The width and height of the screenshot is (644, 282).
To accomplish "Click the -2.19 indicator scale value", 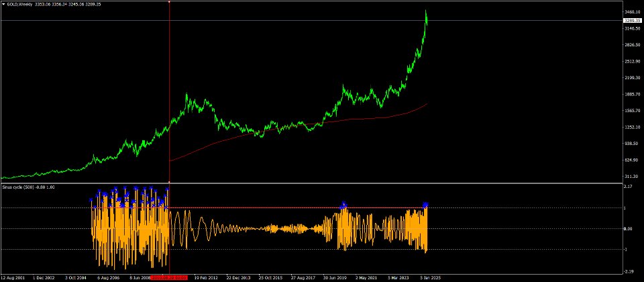I will [628, 271].
